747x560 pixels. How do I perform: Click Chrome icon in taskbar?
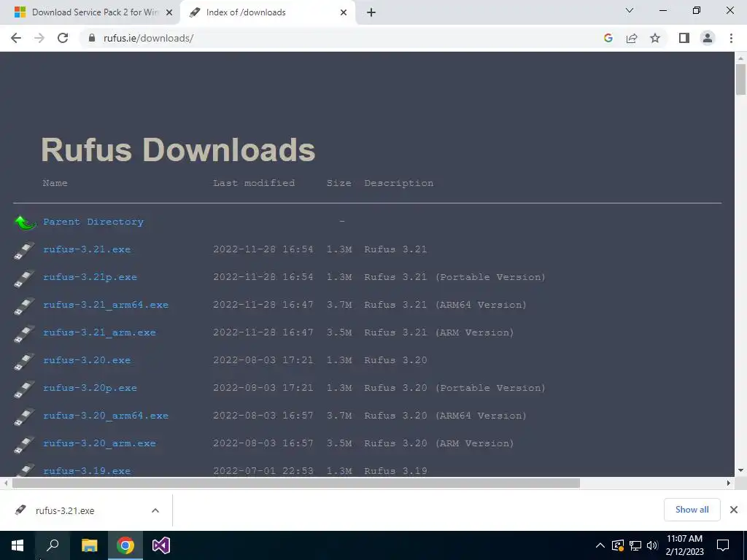pos(125,545)
